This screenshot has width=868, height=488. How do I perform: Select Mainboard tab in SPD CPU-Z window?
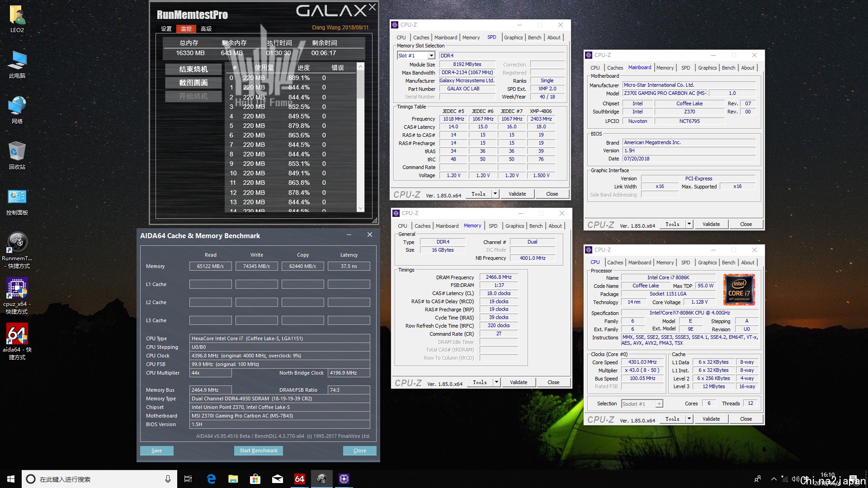[446, 38]
